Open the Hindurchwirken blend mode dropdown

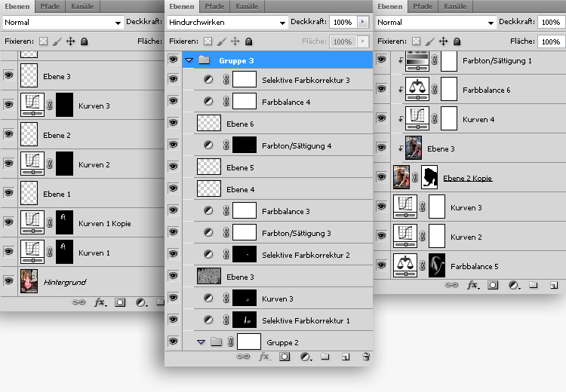pos(228,23)
